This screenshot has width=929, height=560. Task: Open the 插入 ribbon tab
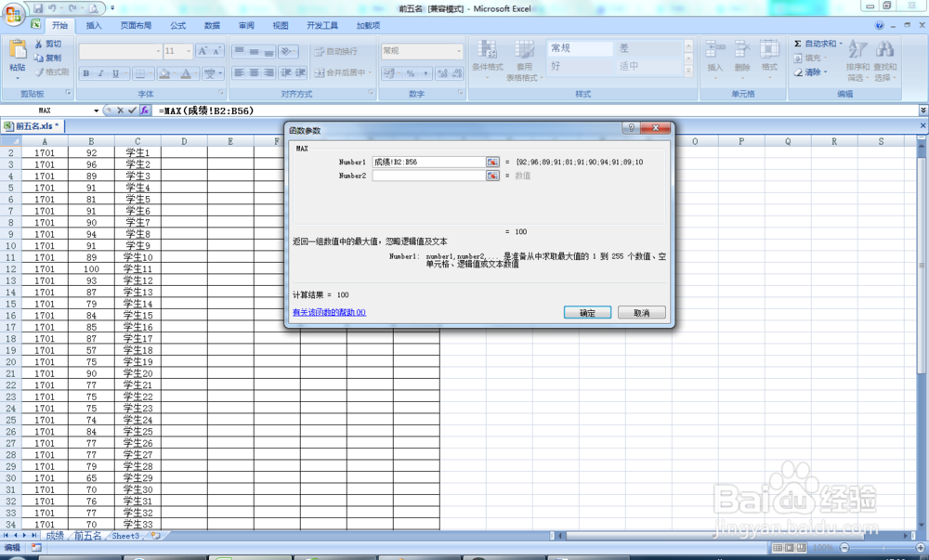coord(94,25)
